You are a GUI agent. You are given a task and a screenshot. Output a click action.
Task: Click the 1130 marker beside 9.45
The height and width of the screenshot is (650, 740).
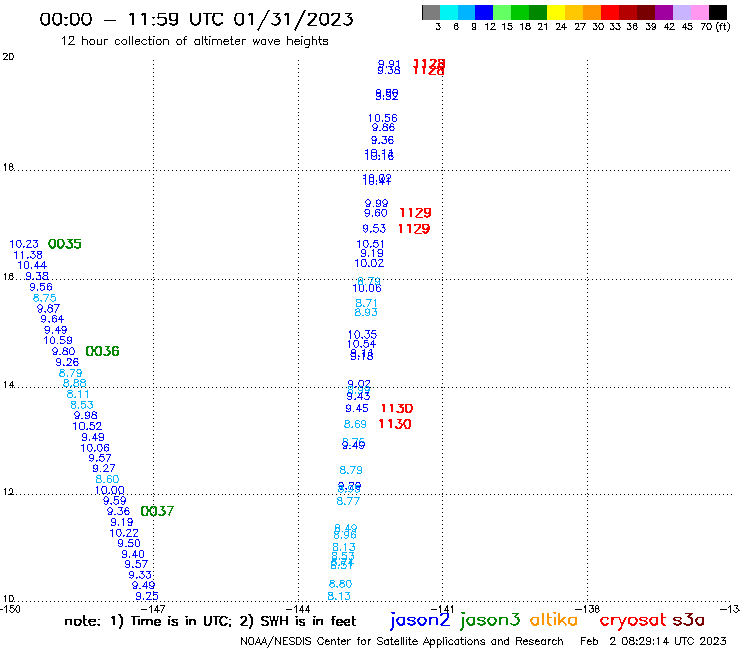click(397, 408)
